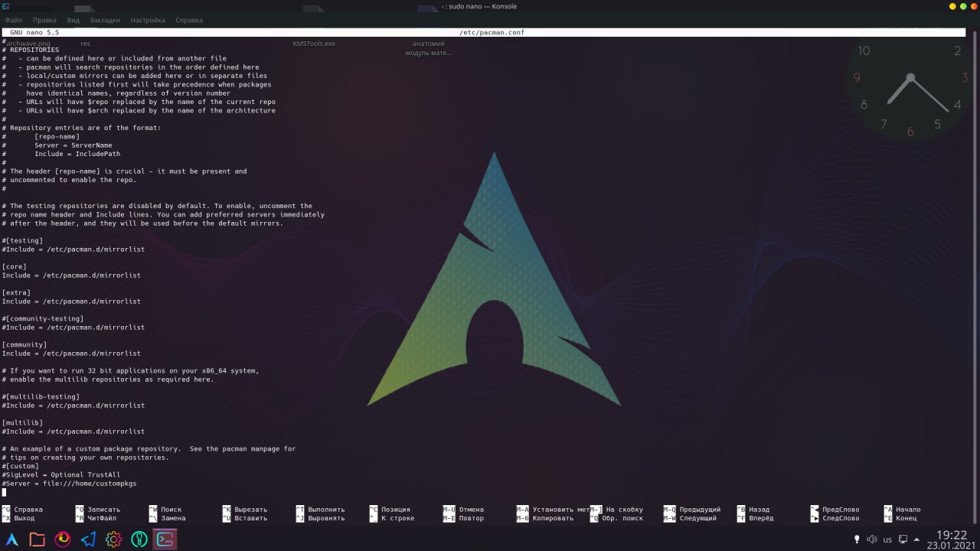The image size is (980, 551).
Task: Place cursor on '[core]' line
Action: pos(14,266)
